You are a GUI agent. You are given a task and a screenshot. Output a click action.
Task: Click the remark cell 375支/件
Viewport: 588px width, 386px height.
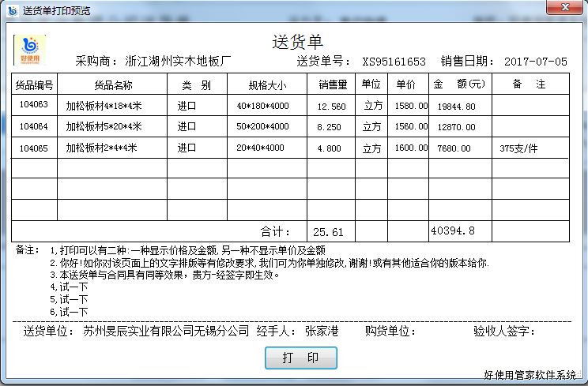(x=518, y=148)
